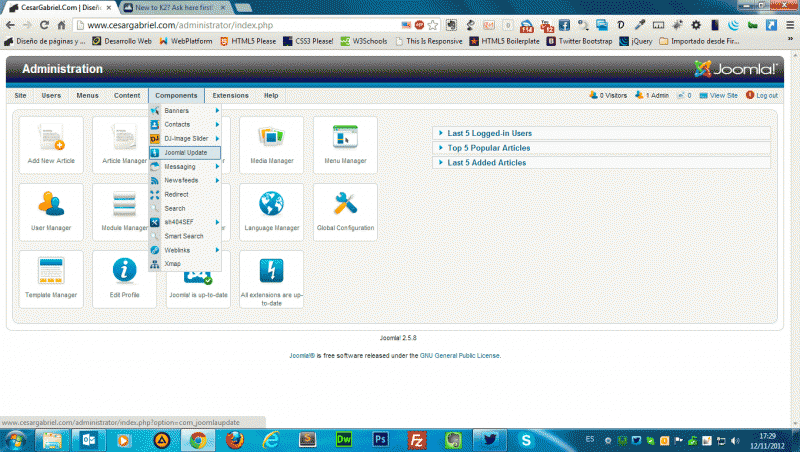Image resolution: width=800 pixels, height=452 pixels.
Task: Open the Chrome menu icon
Action: pyautogui.click(x=790, y=25)
